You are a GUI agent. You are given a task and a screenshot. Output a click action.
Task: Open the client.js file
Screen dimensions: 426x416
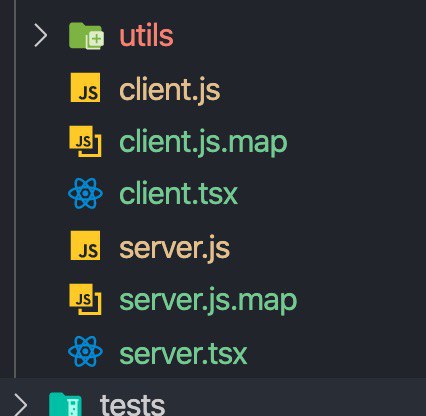click(170, 89)
